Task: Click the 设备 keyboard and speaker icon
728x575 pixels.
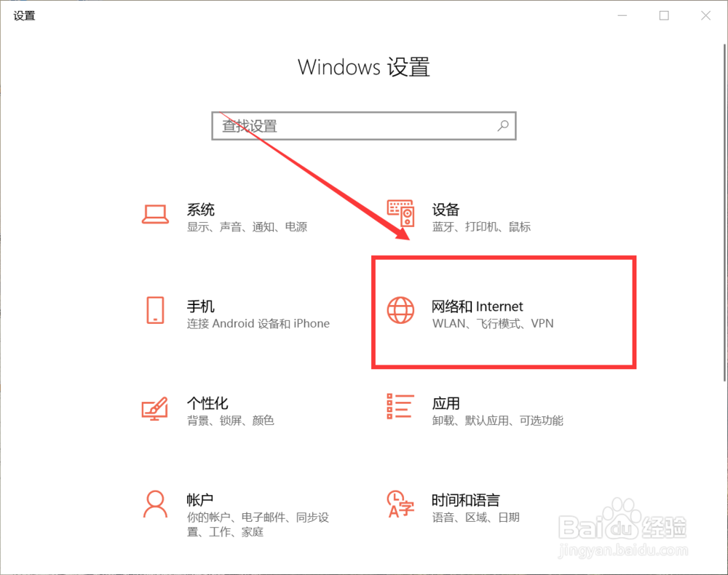Action: [x=400, y=213]
